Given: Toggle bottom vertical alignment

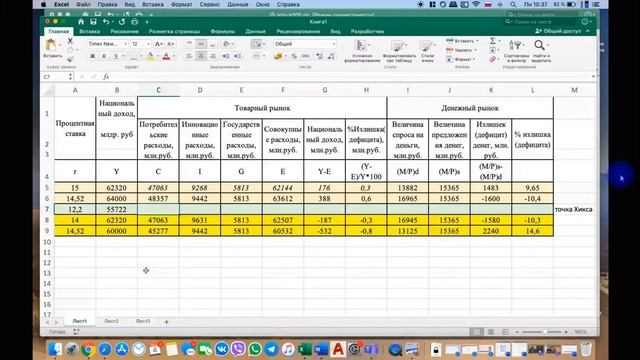Looking at the screenshot, I should (x=212, y=44).
